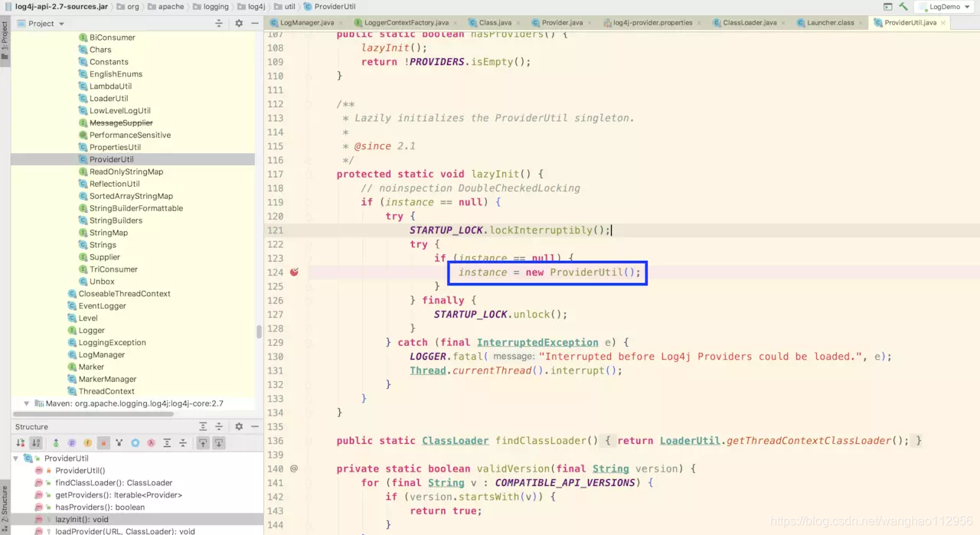The width and height of the screenshot is (980, 535).
Task: Close the Launcher.class tab
Action: click(860, 23)
